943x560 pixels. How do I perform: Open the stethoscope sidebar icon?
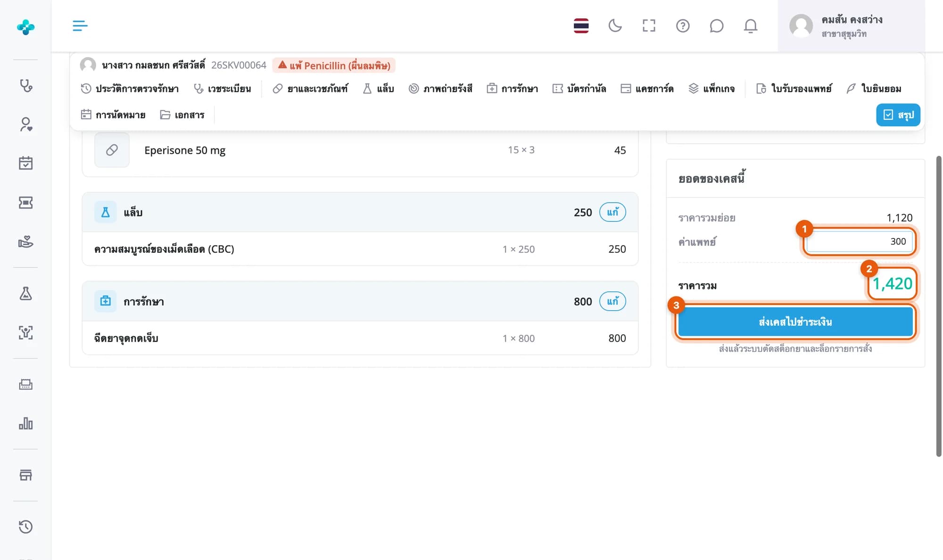click(x=25, y=86)
